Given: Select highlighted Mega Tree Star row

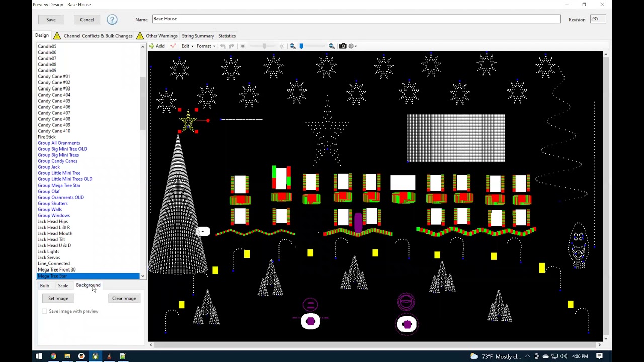Looking at the screenshot, I should [88, 276].
